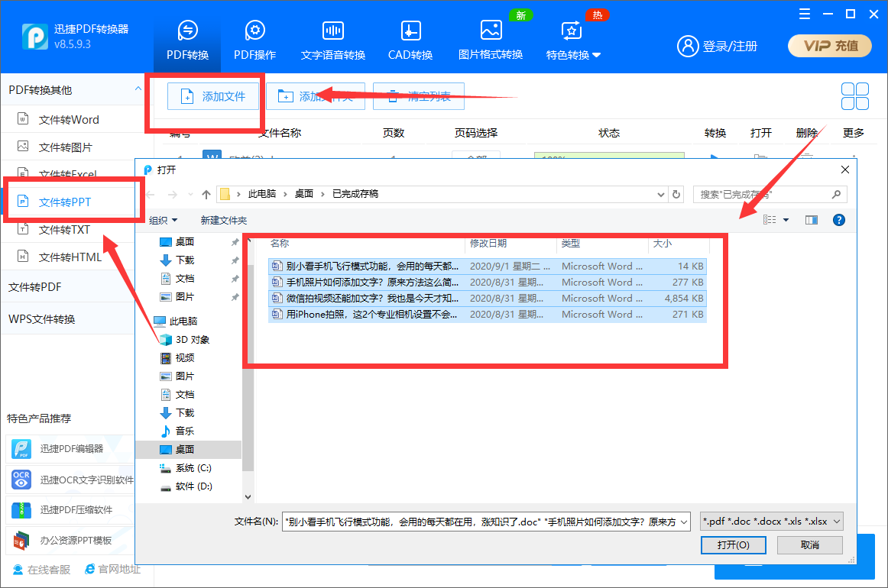Viewport: 888px width, 588px height.
Task: Click the grid layout view icon
Action: tap(854, 96)
